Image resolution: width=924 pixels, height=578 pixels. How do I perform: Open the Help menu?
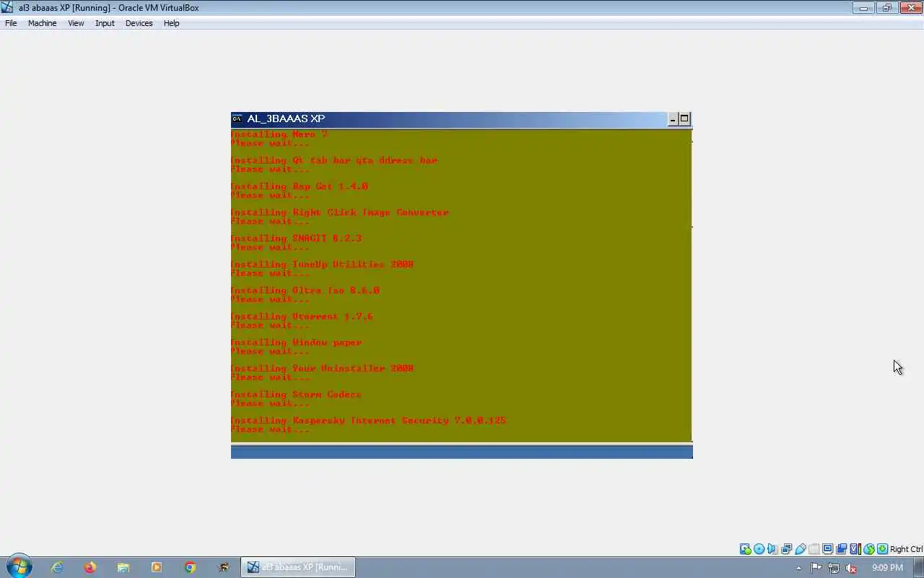coord(171,23)
